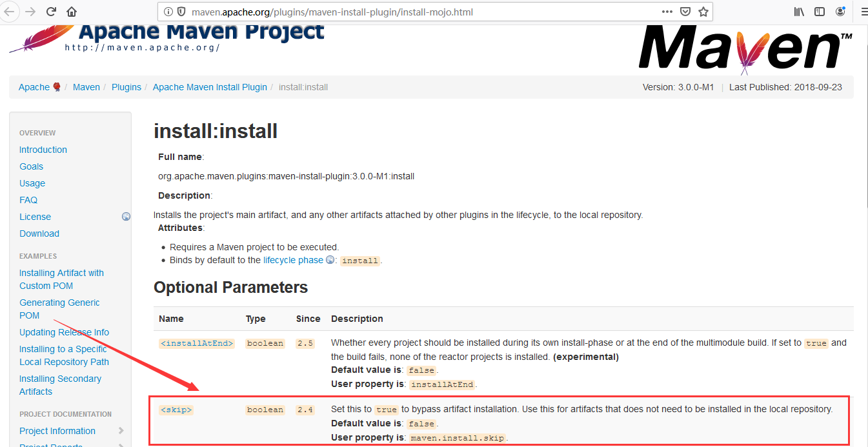This screenshot has width=868, height=447.
Task: Open the Plugins breadcrumb link
Action: pyautogui.click(x=126, y=87)
